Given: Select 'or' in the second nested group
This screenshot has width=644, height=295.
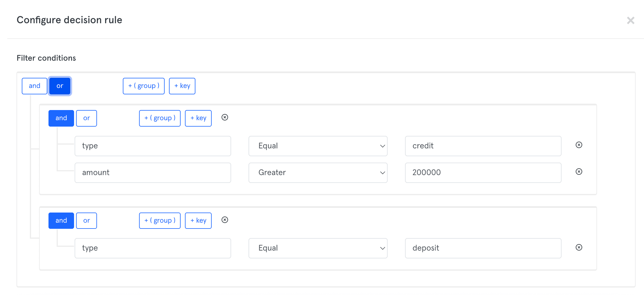Looking at the screenshot, I should coord(87,221).
